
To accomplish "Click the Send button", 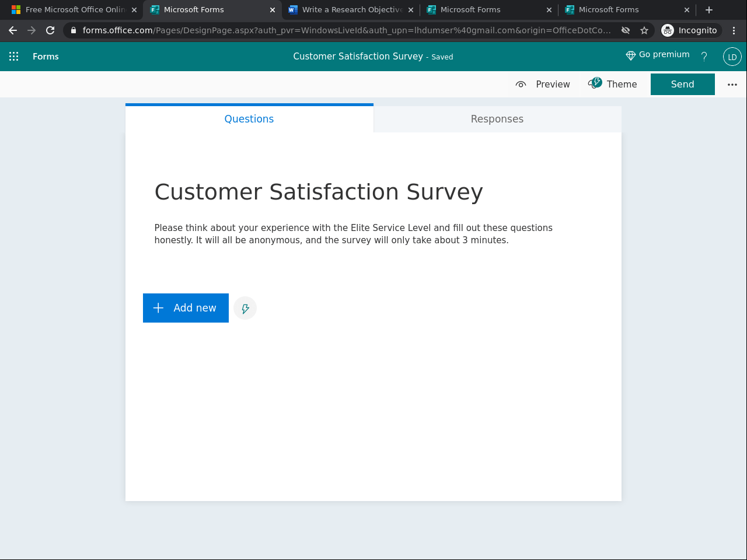I will [x=682, y=84].
